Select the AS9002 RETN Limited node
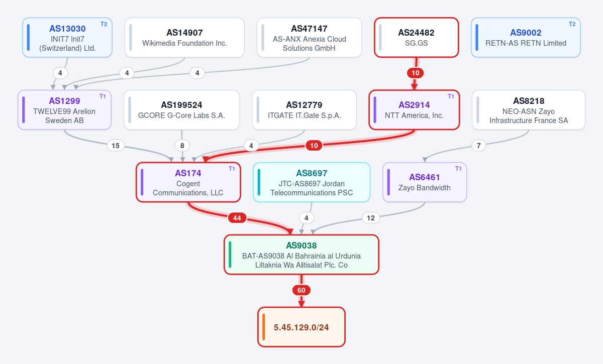The height and width of the screenshot is (364, 603). click(x=526, y=38)
